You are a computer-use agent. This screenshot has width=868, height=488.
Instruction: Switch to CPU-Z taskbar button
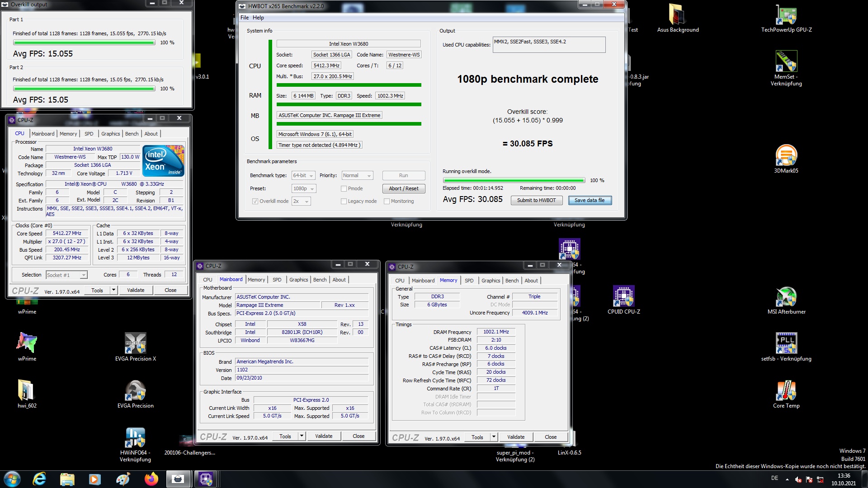tap(206, 479)
